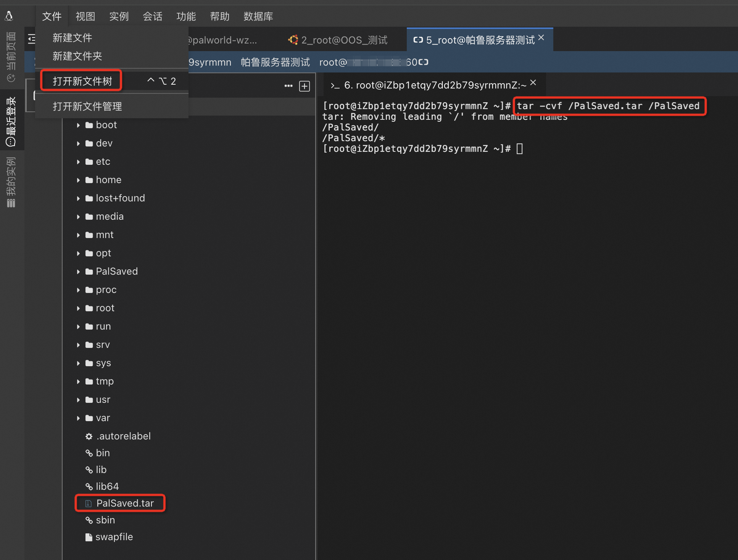Select 新建文件夹 from the menu

[77, 56]
